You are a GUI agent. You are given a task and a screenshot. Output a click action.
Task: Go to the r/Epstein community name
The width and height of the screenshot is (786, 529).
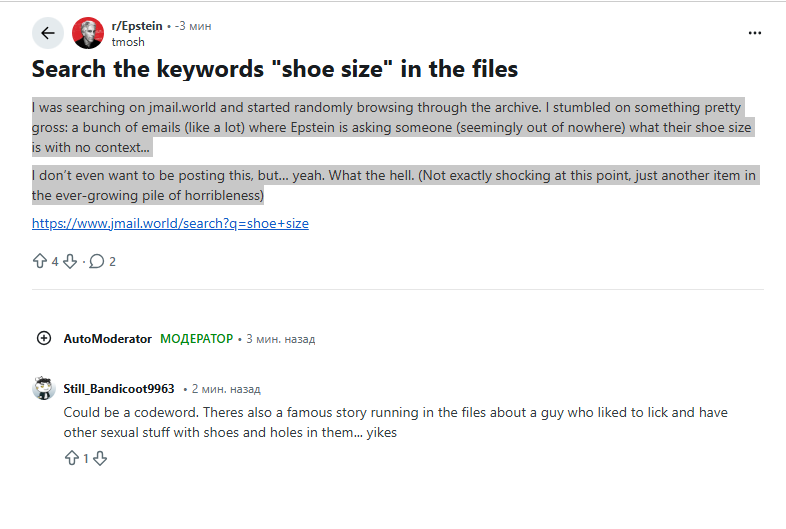[137, 26]
